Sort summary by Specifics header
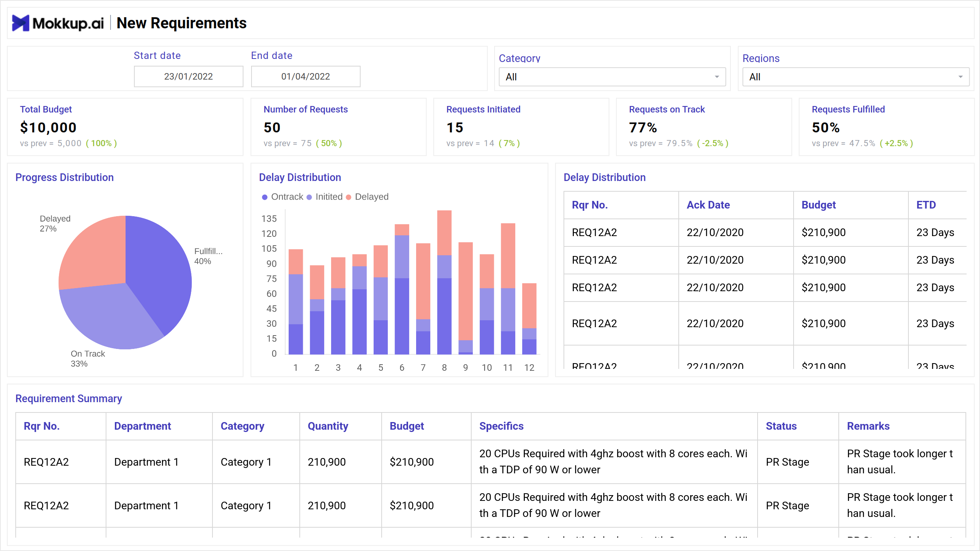Screen dimensions: 980x551 coord(501,426)
